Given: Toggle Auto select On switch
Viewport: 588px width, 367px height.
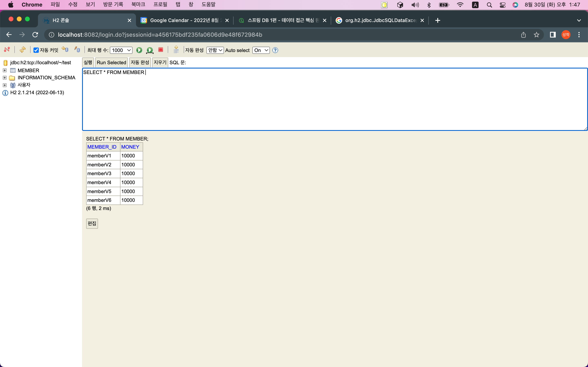Looking at the screenshot, I should point(259,50).
